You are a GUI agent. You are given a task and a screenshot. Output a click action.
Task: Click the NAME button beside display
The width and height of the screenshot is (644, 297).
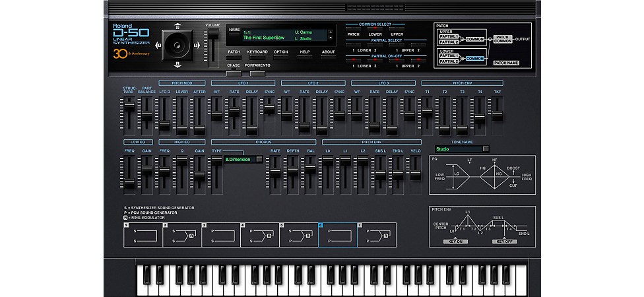tap(234, 35)
